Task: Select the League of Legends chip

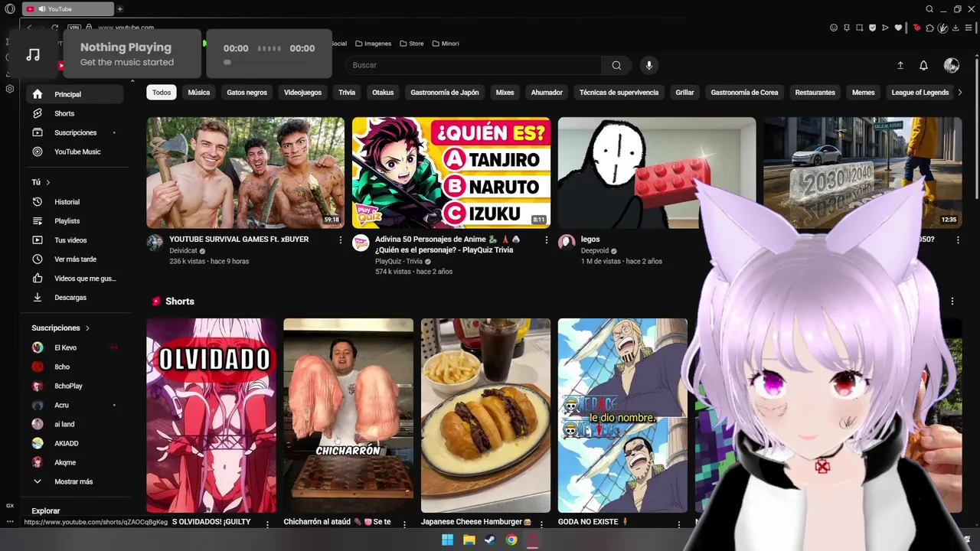Action: [x=920, y=93]
